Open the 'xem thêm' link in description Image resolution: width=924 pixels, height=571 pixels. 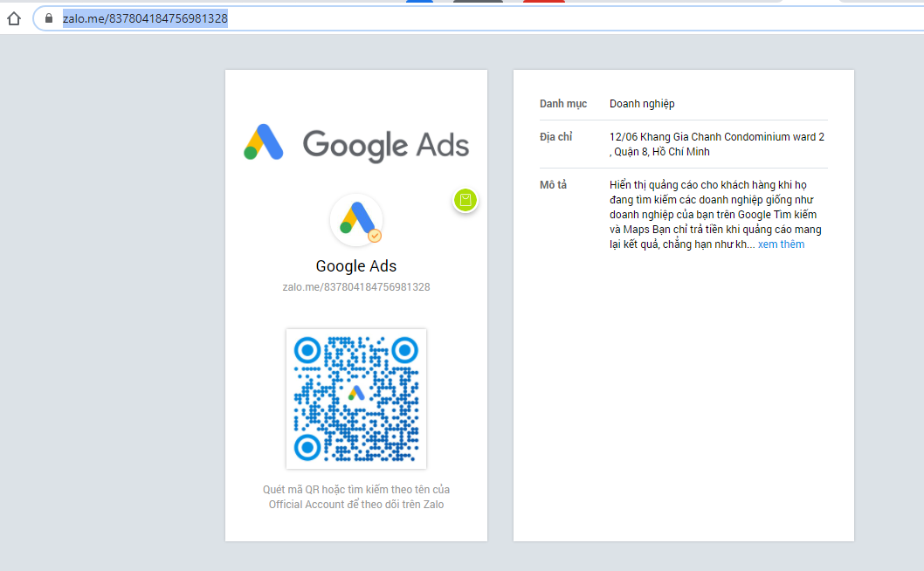coord(781,244)
